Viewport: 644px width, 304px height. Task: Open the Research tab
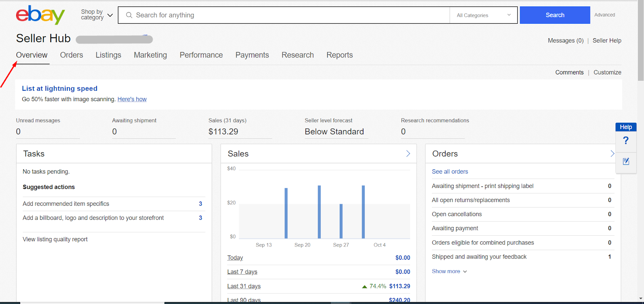click(x=298, y=55)
